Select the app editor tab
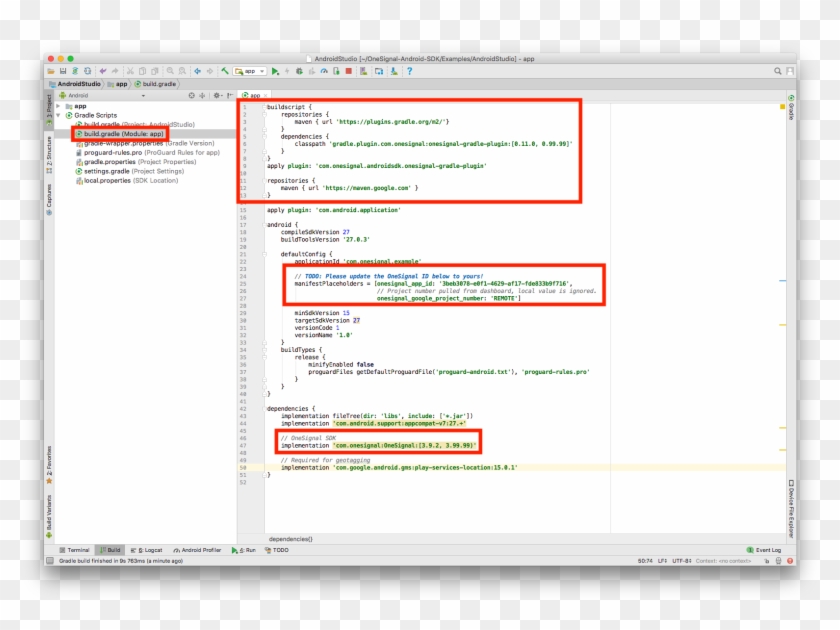Screen dimensions: 840x630 click(x=253, y=93)
